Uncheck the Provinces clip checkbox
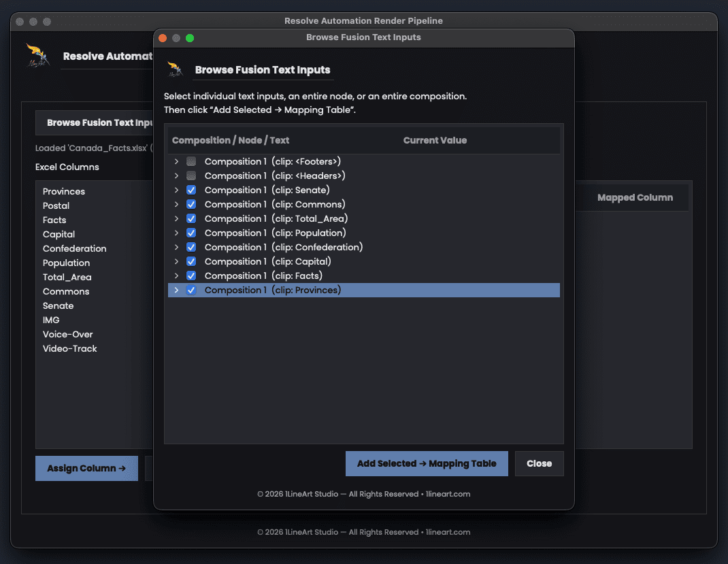728x564 pixels. [191, 290]
